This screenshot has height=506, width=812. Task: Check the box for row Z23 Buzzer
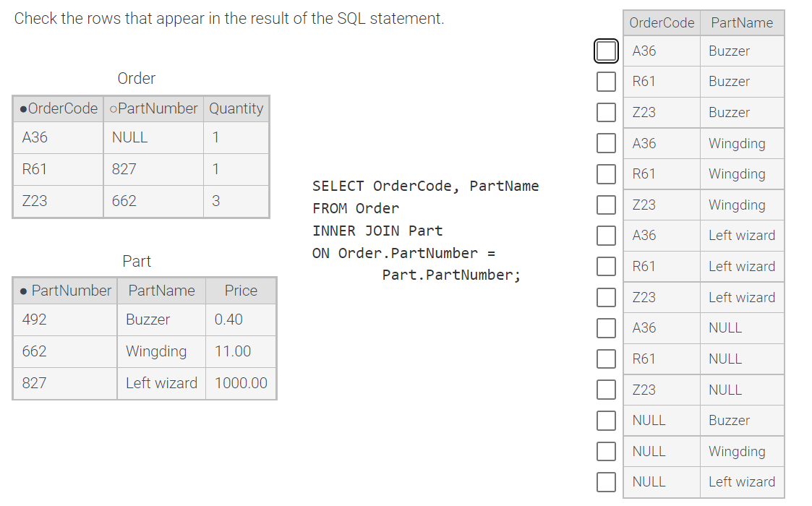coord(606,112)
